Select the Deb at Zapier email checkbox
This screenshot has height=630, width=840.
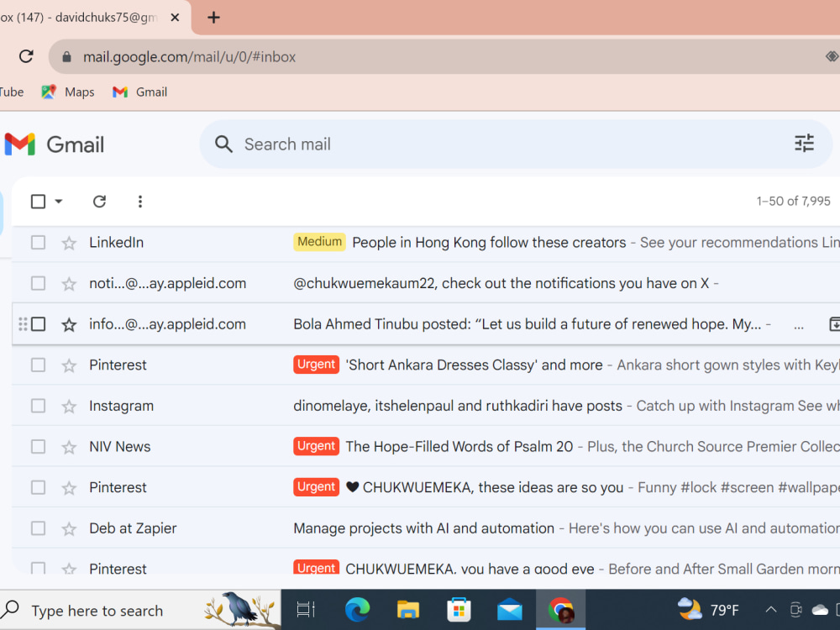coord(38,528)
